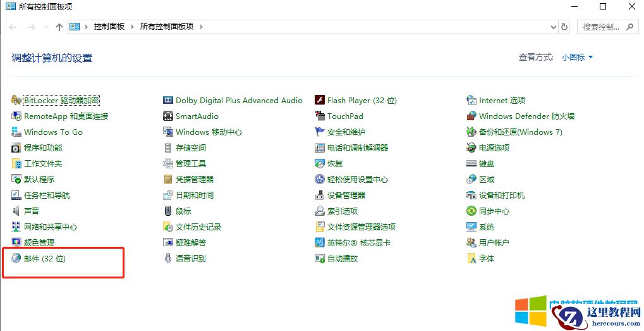The width and height of the screenshot is (644, 331).
Task: Open the recent locations dropdown arrow
Action: pyautogui.click(x=46, y=27)
